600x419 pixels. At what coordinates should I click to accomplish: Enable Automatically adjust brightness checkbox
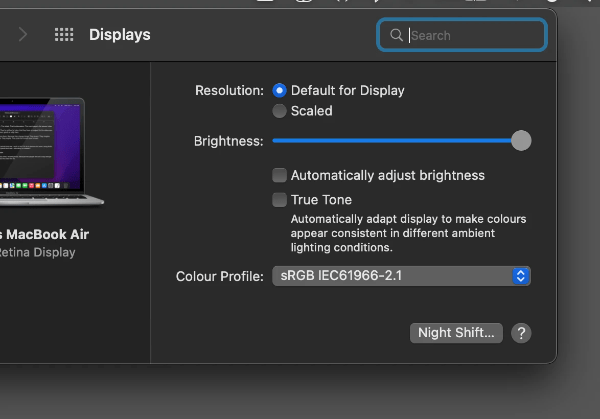coord(280,175)
